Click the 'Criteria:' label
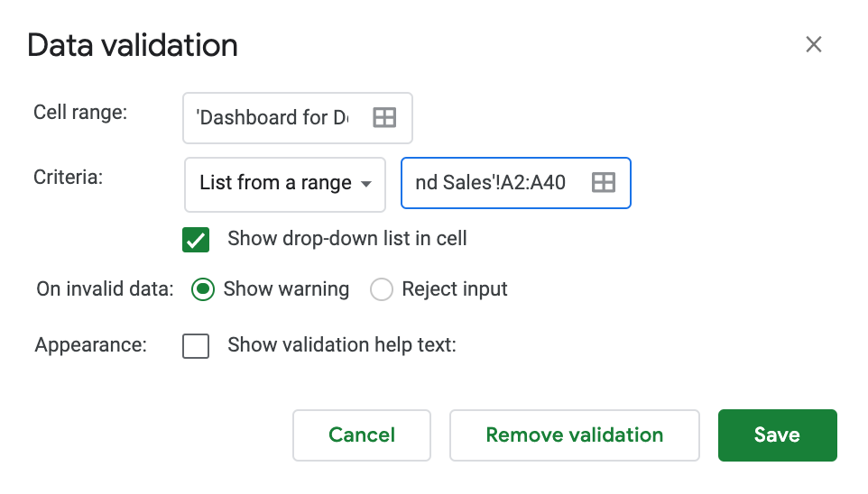This screenshot has height=494, width=868. (69, 178)
